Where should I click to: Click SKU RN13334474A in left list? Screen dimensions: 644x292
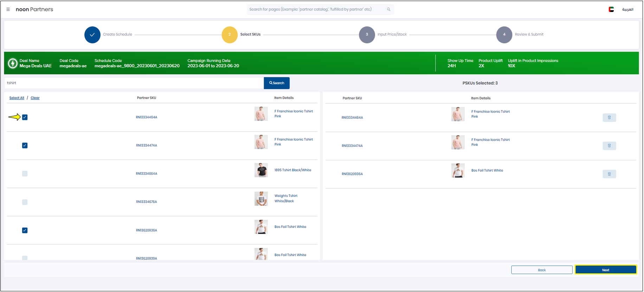click(147, 146)
